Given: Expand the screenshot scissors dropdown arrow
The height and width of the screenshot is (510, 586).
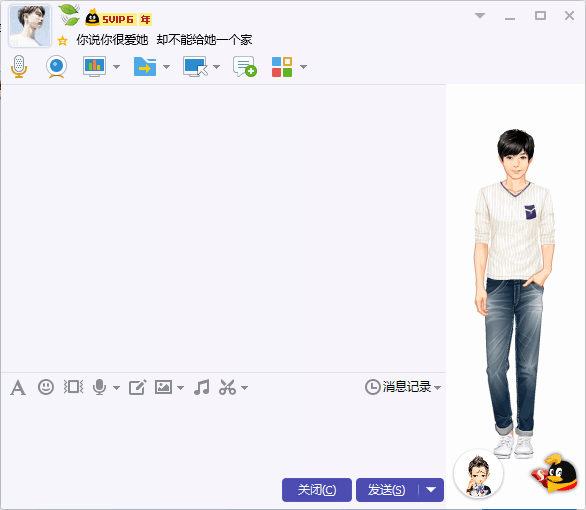Looking at the screenshot, I should [244, 388].
